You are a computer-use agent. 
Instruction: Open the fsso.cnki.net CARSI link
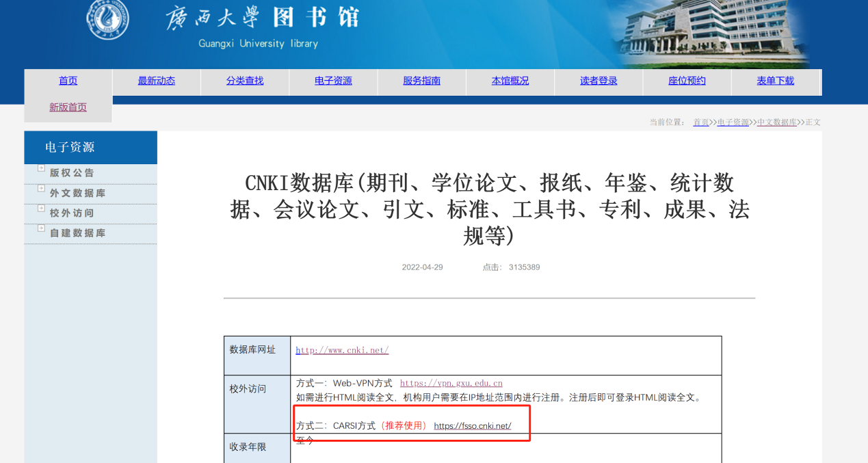pos(472,425)
